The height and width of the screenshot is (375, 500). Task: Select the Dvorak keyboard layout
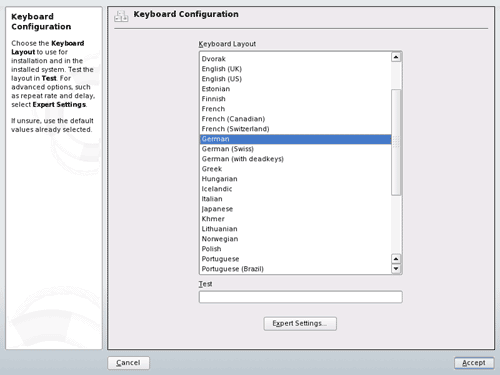(295, 59)
